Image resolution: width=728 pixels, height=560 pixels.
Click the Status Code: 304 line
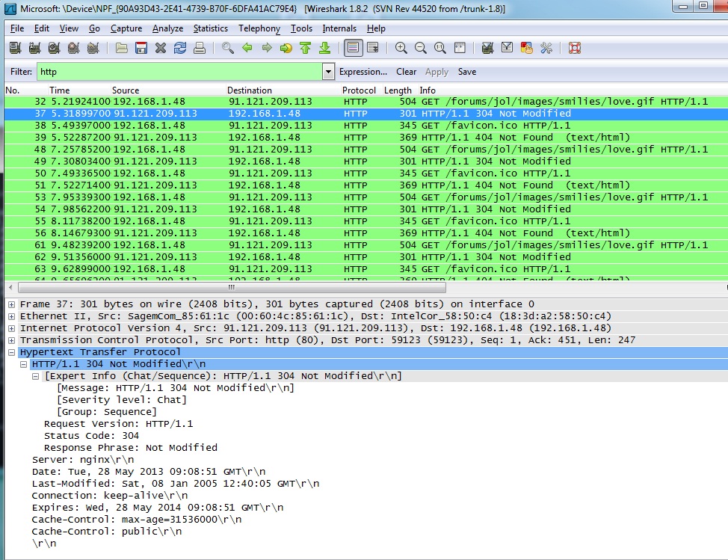[91, 436]
